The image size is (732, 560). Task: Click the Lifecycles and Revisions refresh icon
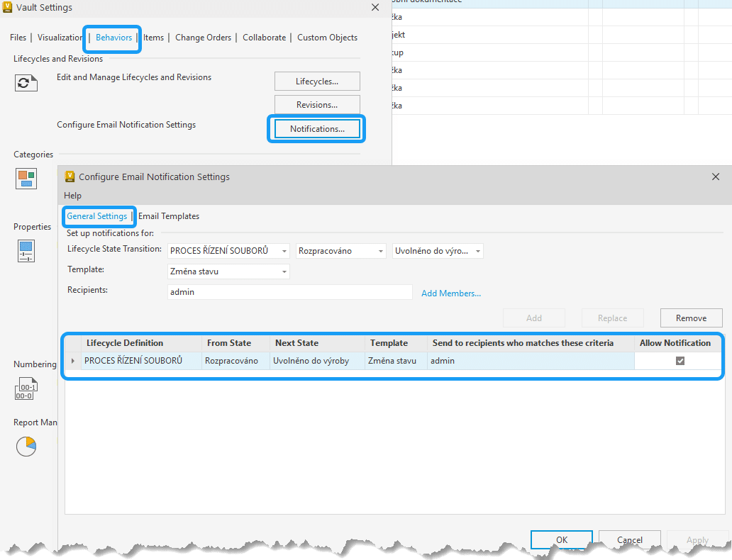tap(26, 83)
